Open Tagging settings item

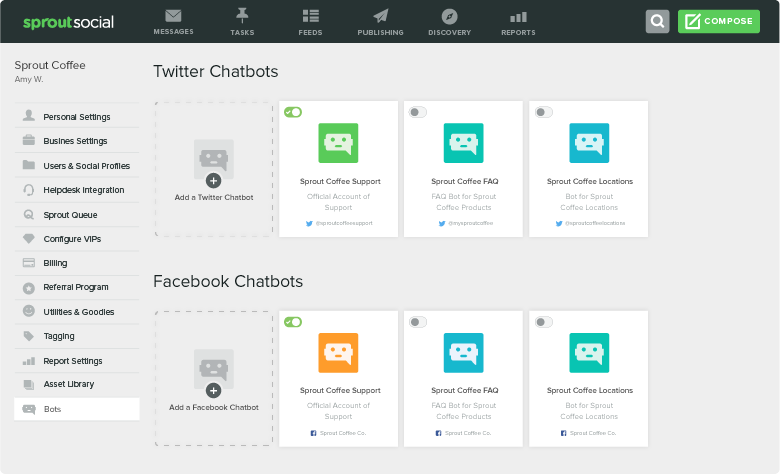click(x=77, y=336)
